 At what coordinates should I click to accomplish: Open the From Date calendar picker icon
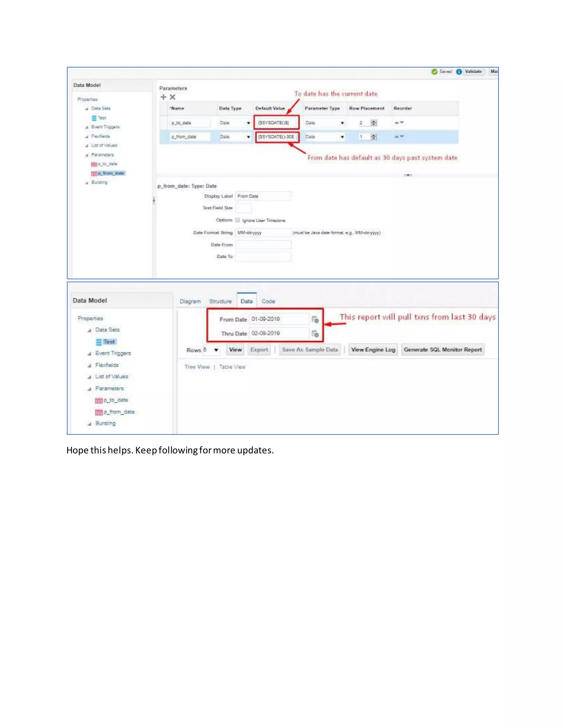[315, 319]
